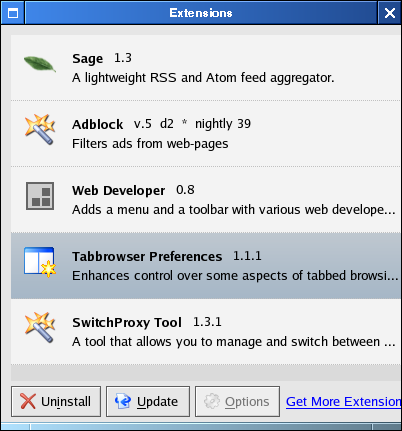Click the Web Developer gray squares icon
This screenshot has width=402, height=431.
(40, 196)
